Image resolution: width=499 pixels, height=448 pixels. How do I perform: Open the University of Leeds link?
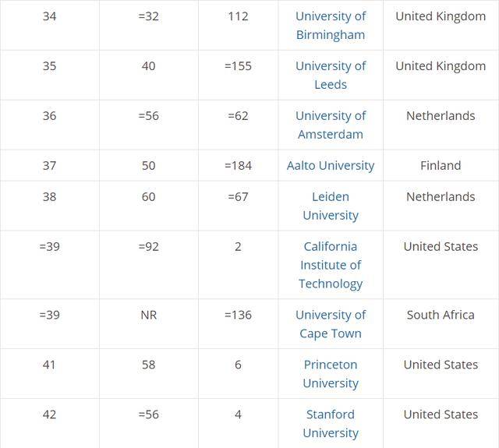click(331, 76)
